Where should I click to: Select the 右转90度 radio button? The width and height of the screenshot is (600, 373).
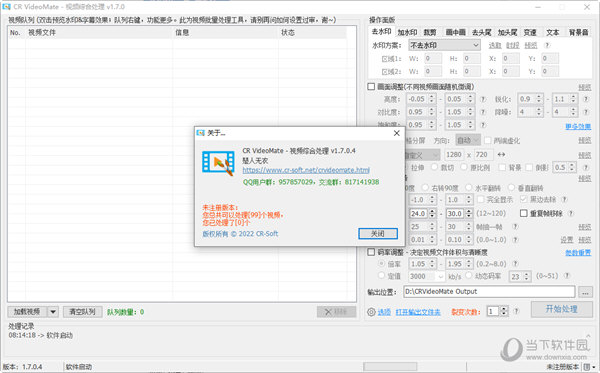tap(425, 188)
